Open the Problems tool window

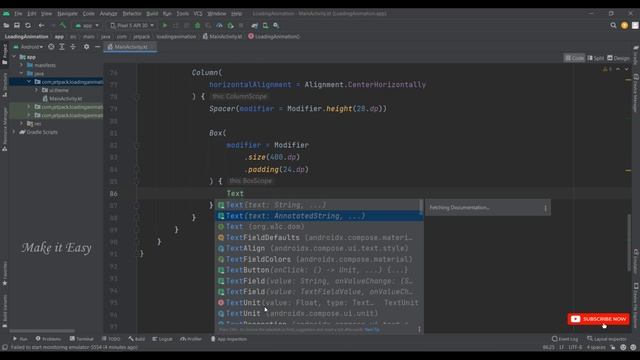(x=48, y=339)
